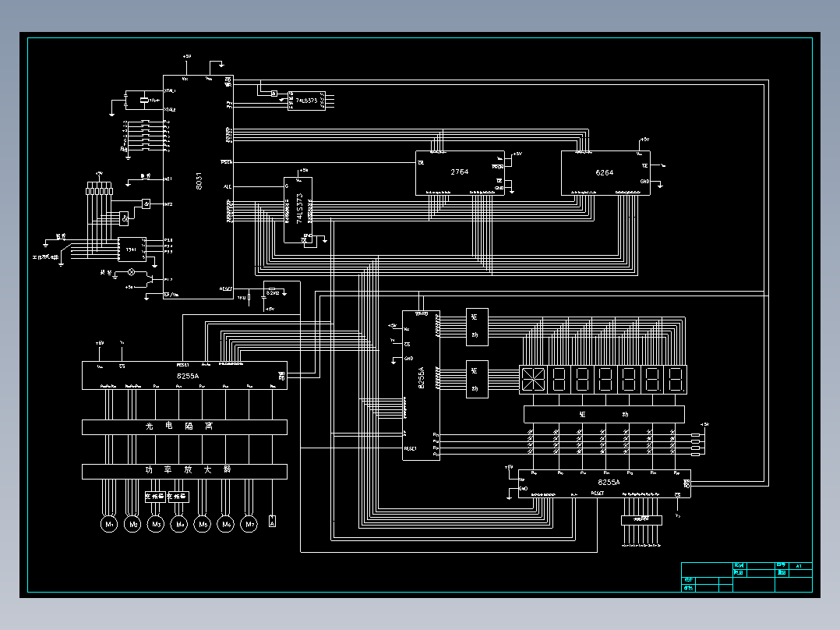Click the GND pin on vertical 8255A
The width and height of the screenshot is (840, 630).
pyautogui.click(x=409, y=358)
